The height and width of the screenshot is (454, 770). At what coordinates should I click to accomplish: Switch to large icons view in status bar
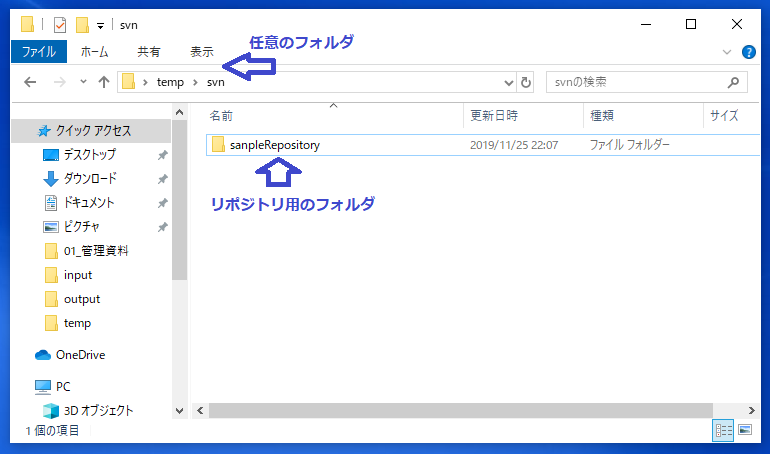[x=745, y=430]
